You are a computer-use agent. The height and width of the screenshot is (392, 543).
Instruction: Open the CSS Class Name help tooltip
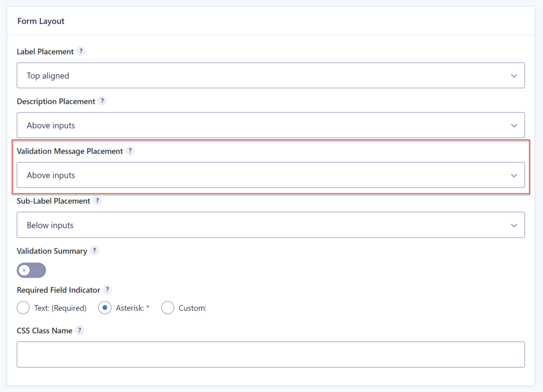80,330
